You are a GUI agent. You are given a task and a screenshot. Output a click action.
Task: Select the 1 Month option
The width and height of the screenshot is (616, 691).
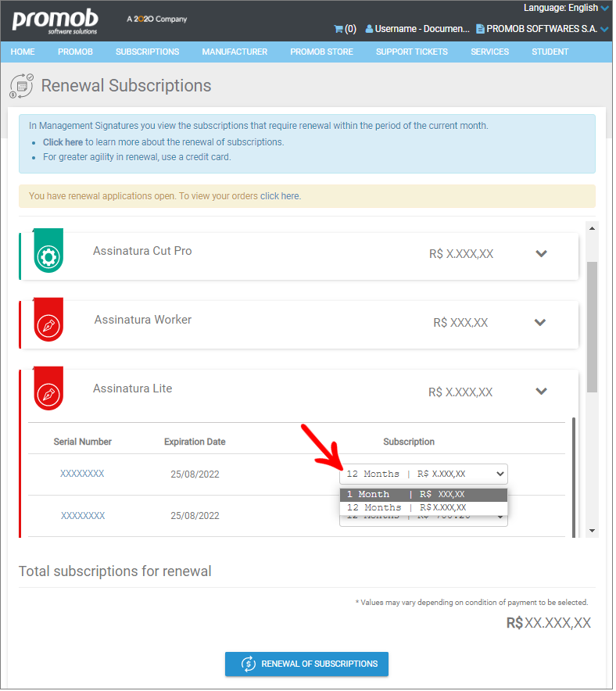[425, 496]
